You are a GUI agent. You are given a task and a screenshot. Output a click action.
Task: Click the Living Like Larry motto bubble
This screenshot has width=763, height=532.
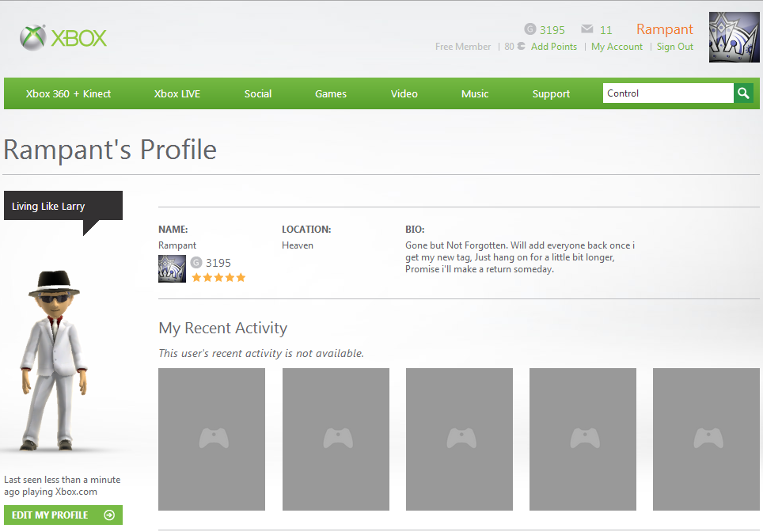point(63,206)
